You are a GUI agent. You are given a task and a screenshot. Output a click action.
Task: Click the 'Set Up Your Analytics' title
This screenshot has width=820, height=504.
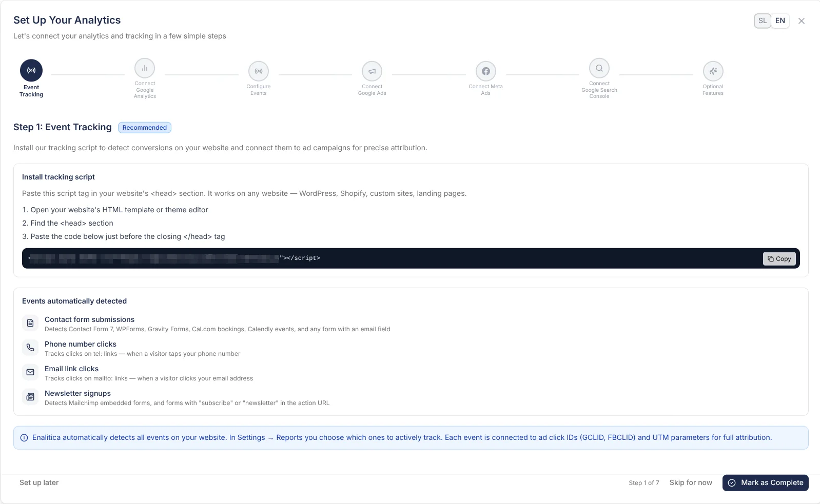[x=67, y=20]
